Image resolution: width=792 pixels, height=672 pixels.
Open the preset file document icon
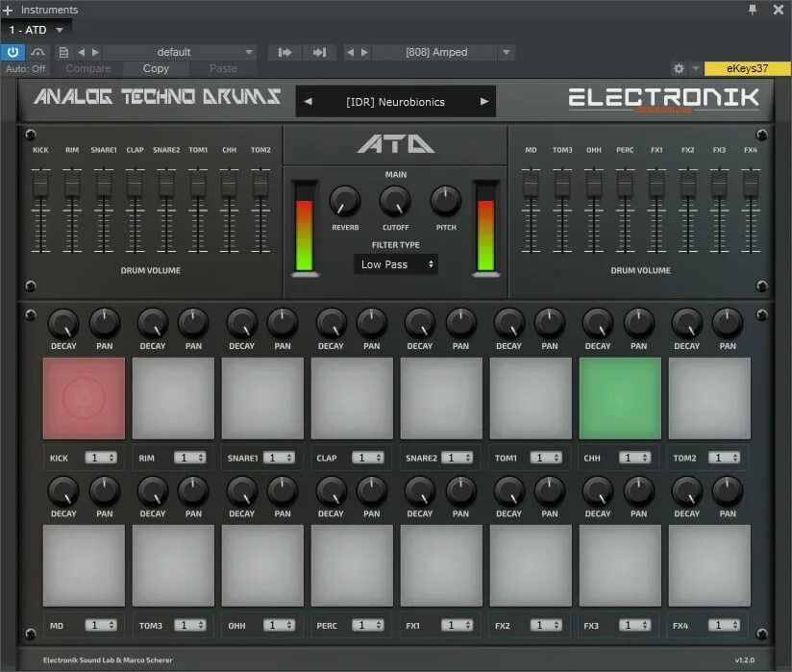[63, 52]
